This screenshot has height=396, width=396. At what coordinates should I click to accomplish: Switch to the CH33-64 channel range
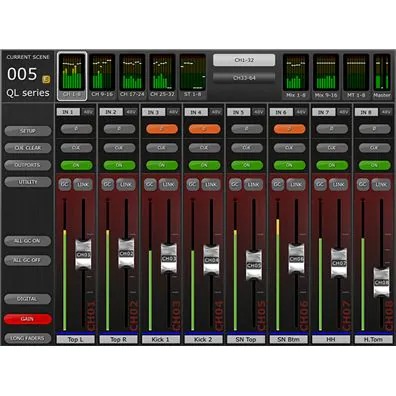[x=244, y=78]
